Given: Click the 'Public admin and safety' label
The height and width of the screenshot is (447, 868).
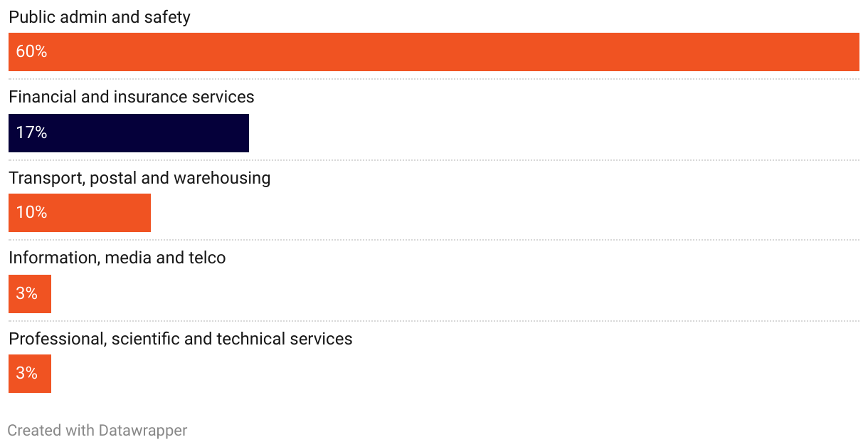Looking at the screenshot, I should pos(100,16).
